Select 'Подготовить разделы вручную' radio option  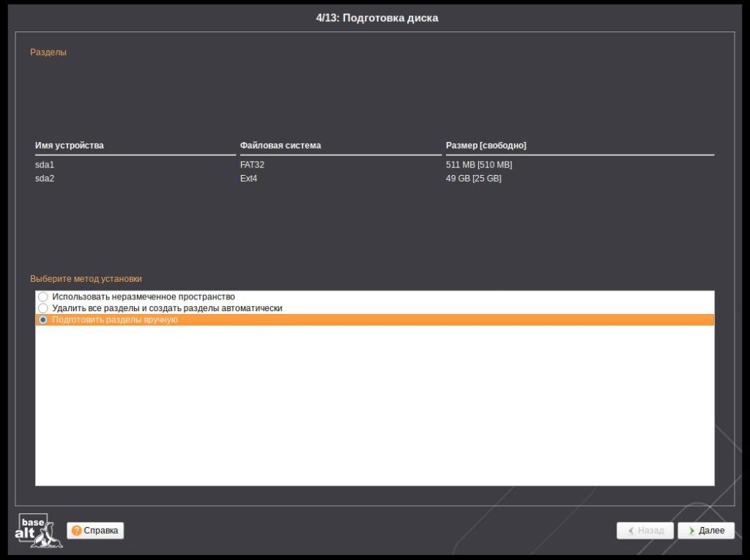click(43, 321)
